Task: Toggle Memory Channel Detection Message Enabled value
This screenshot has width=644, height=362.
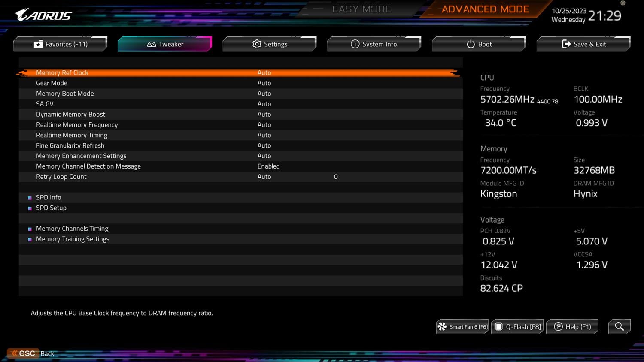Action: click(x=268, y=166)
